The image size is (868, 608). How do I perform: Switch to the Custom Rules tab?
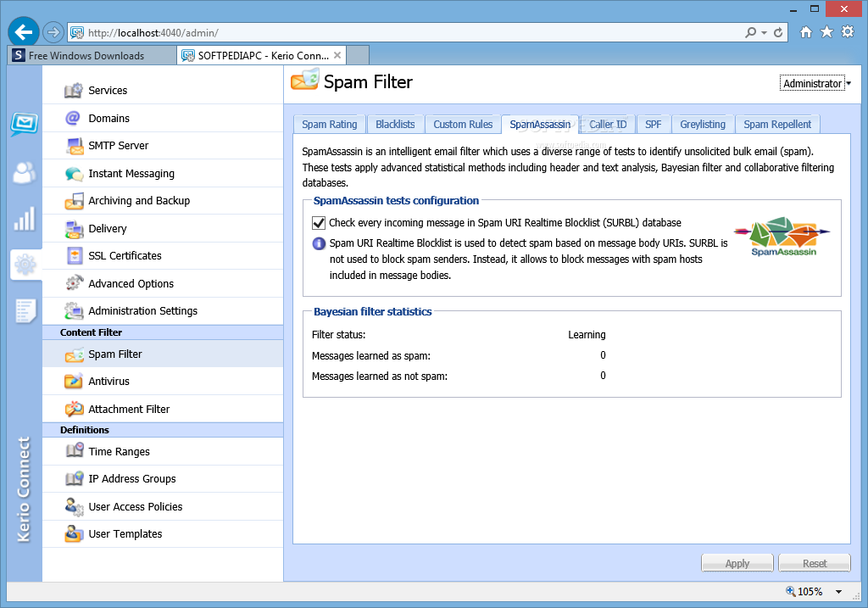click(x=463, y=125)
